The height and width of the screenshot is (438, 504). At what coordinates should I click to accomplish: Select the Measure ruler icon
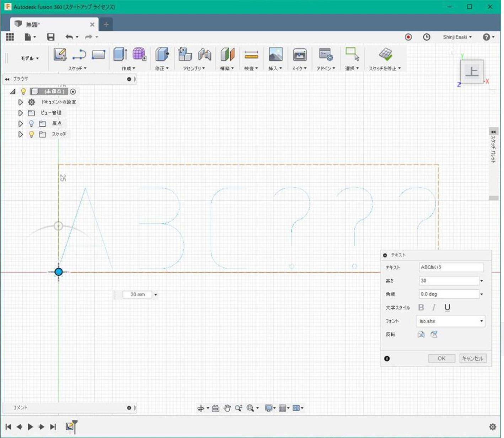tap(251, 55)
